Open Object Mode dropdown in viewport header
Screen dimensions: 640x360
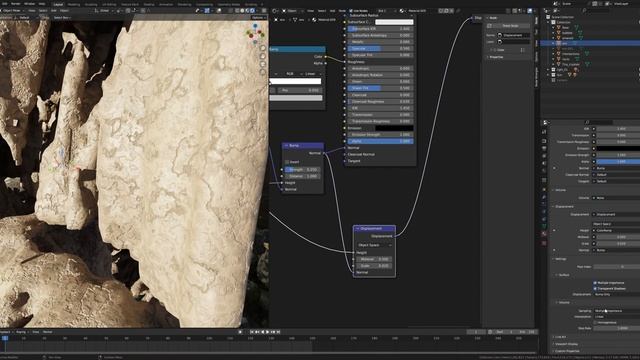[x=12, y=11]
